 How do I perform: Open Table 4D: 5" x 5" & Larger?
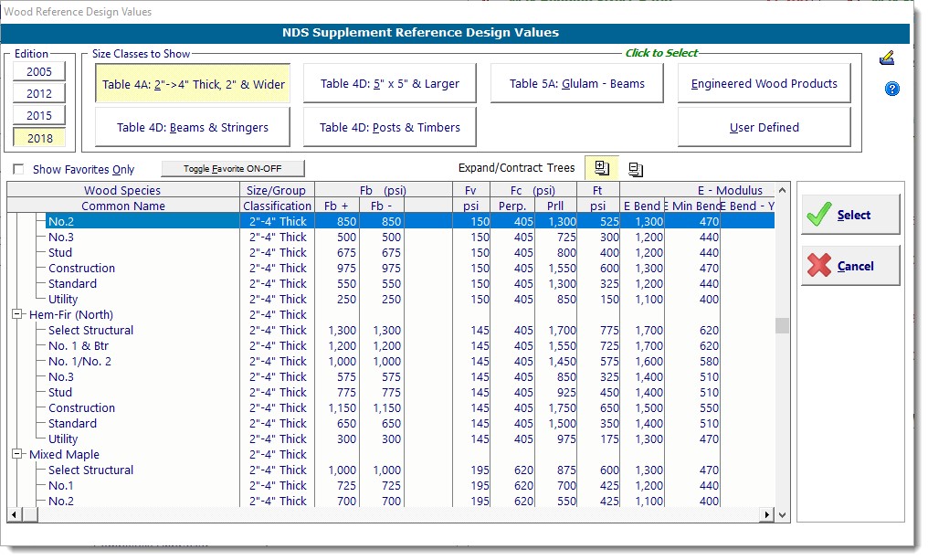pyautogui.click(x=389, y=83)
